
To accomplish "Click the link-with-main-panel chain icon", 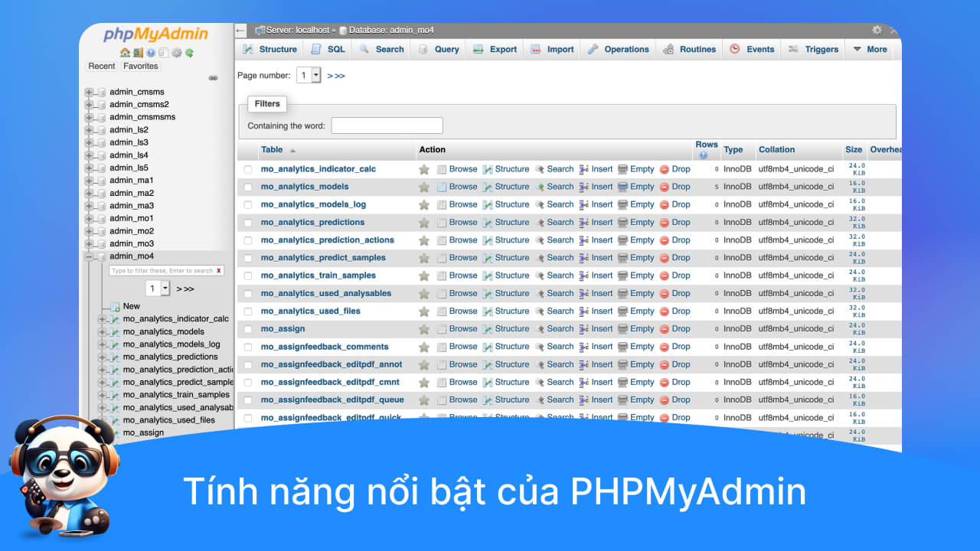I will pos(213,78).
